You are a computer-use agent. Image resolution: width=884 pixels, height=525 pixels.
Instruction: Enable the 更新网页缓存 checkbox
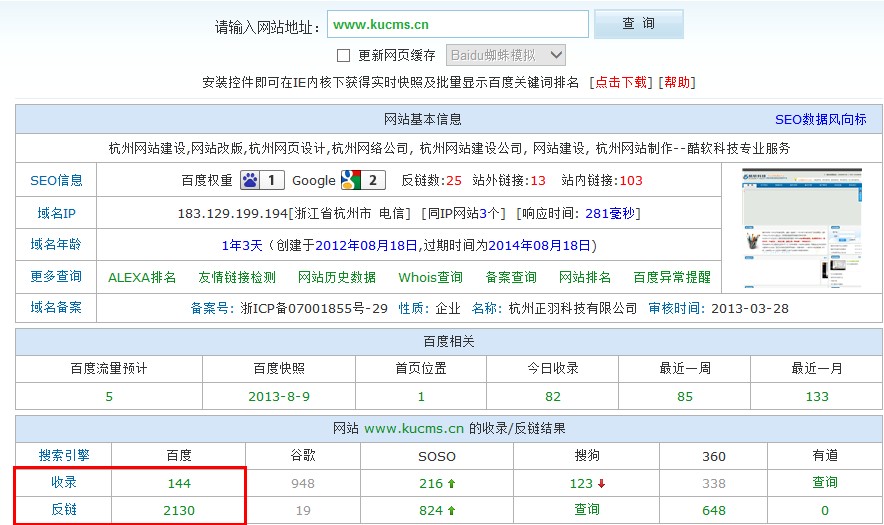tap(343, 56)
